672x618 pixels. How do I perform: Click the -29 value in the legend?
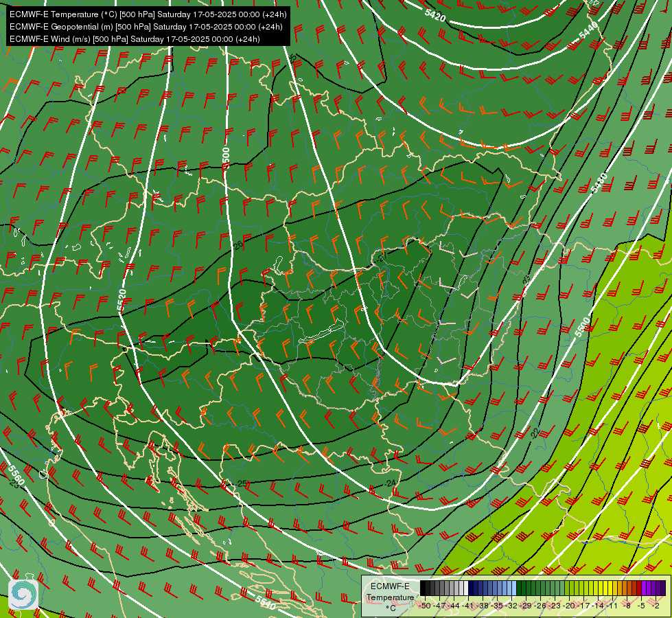[526, 606]
